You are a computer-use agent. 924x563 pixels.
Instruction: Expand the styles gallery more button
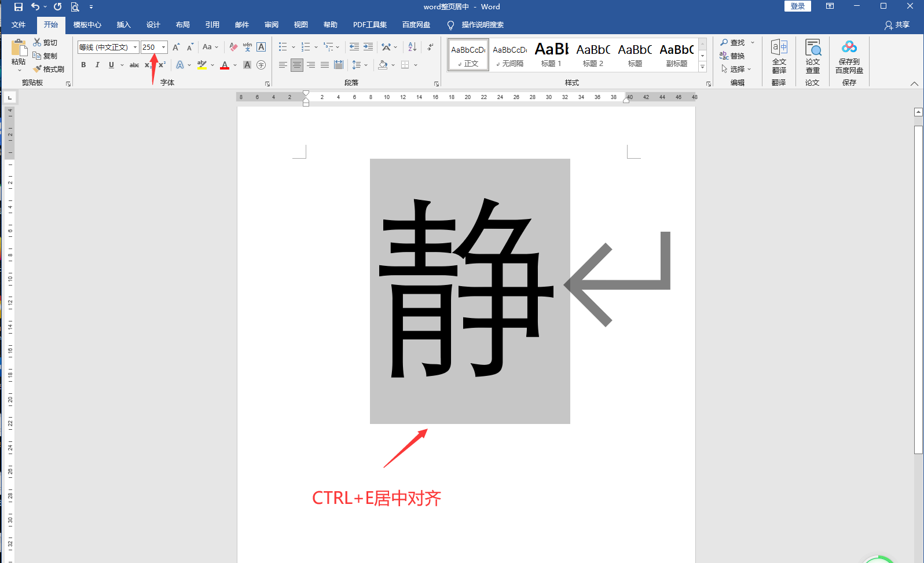[x=702, y=67]
